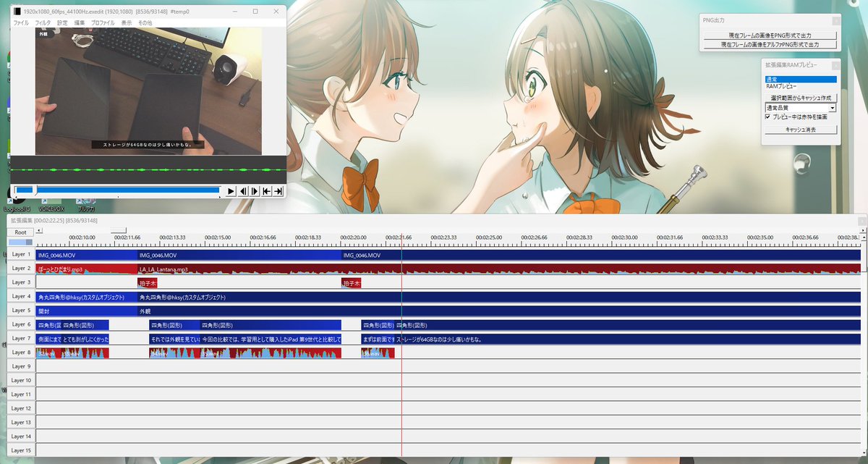Toggle visibility of Layer 9
Screen dimensions: 868x464
coord(21,367)
